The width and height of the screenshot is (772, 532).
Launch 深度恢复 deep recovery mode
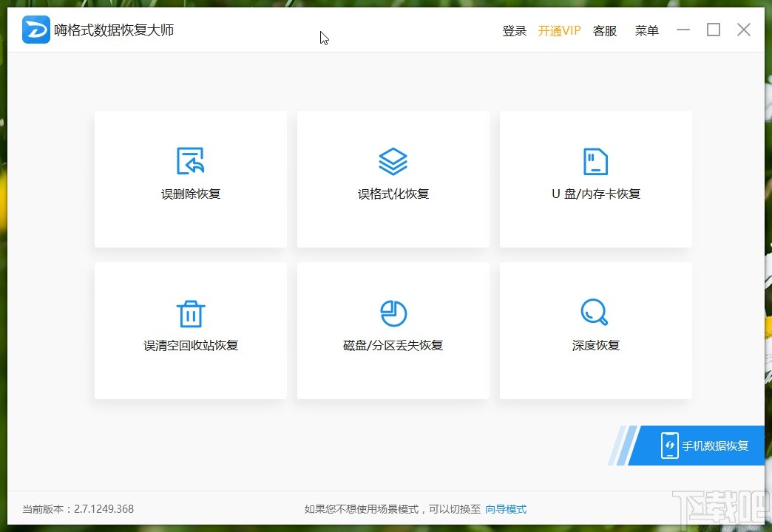pyautogui.click(x=595, y=330)
